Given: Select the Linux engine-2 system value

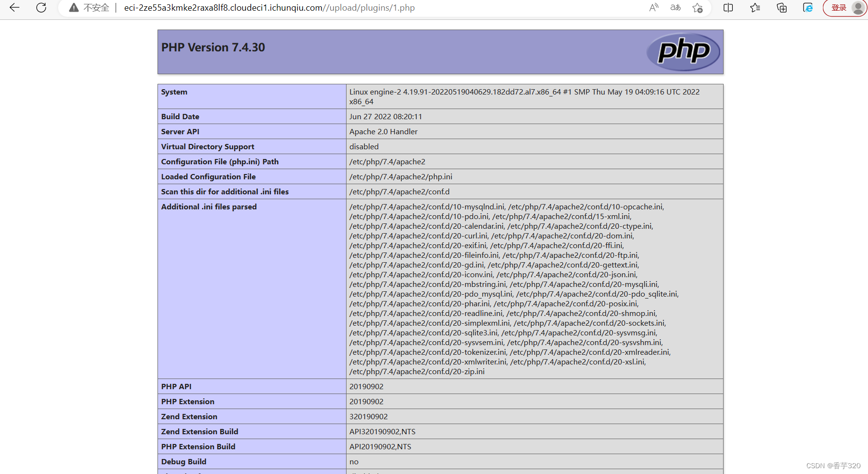Looking at the screenshot, I should point(524,97).
